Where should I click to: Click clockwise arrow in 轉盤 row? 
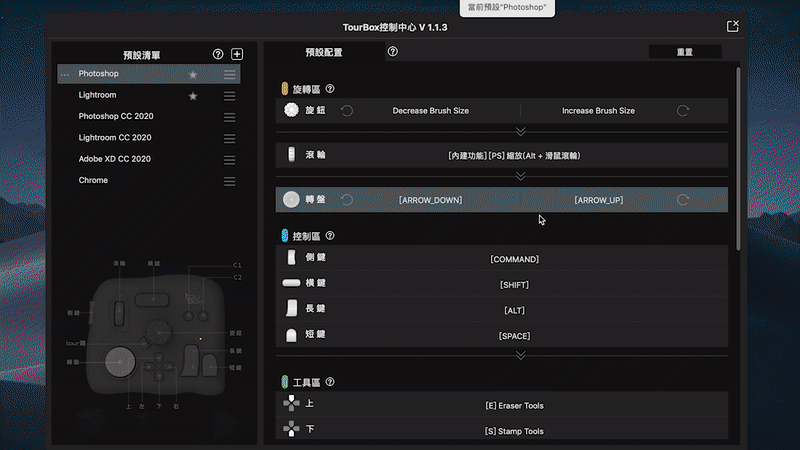pos(683,200)
